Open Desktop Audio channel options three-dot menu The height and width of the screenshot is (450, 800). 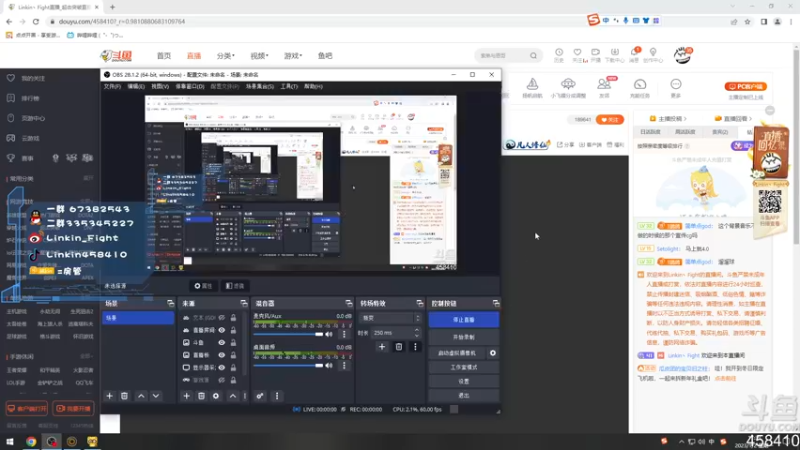click(x=344, y=365)
